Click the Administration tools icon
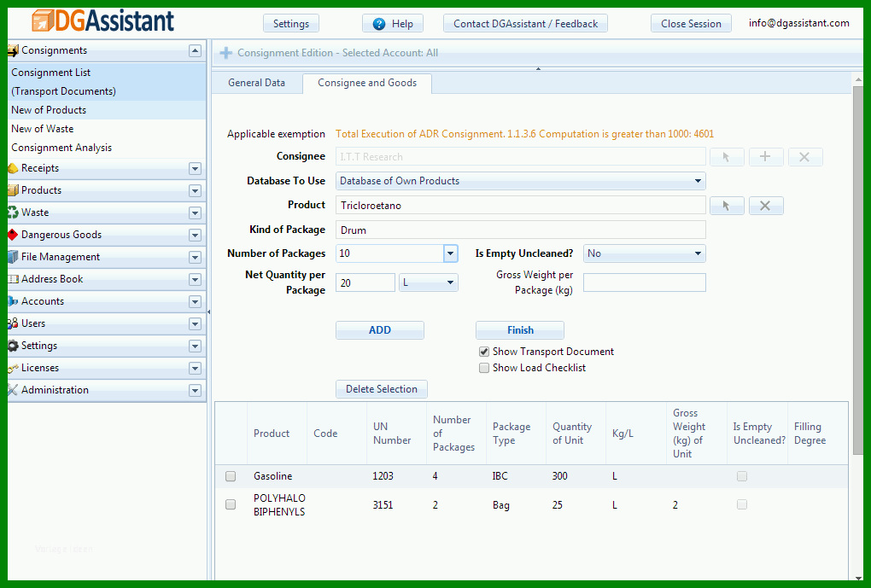 coord(13,390)
